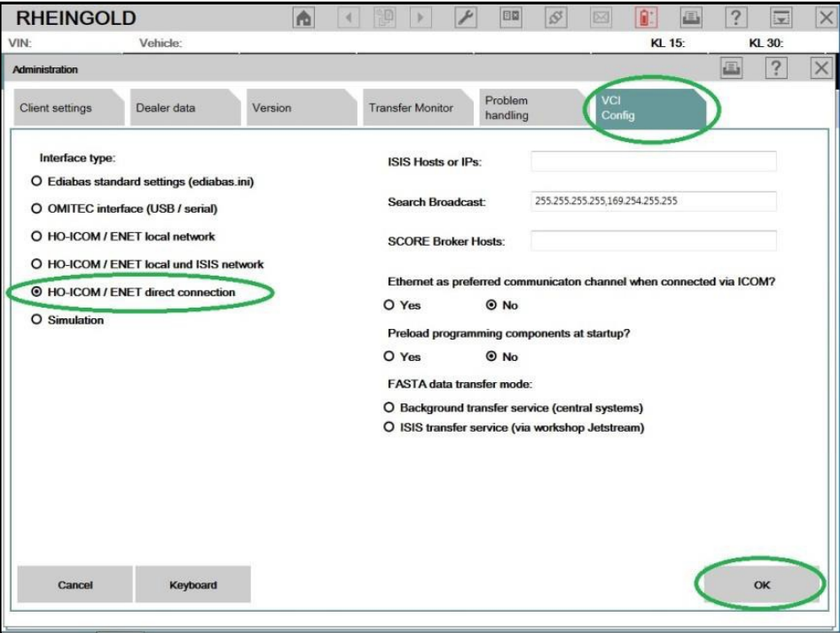Click the copy pages toolbar icon

(385, 18)
